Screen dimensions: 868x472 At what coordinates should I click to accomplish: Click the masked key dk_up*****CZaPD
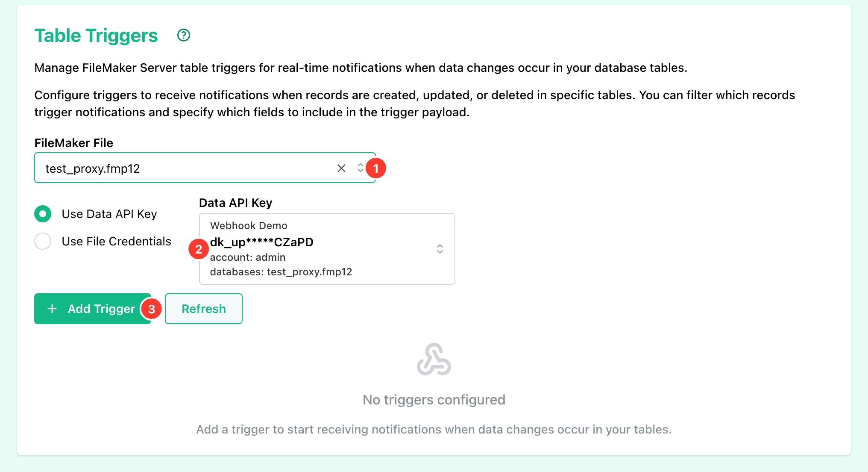click(262, 242)
